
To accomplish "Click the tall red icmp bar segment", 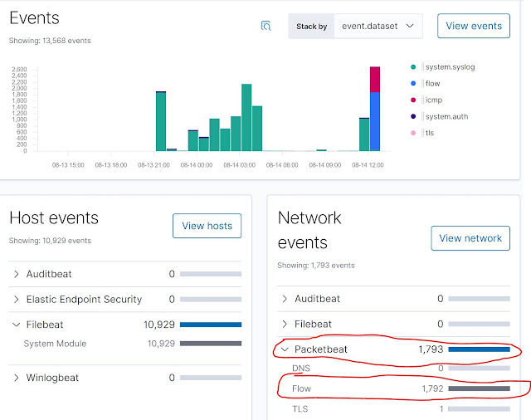I will (375, 80).
